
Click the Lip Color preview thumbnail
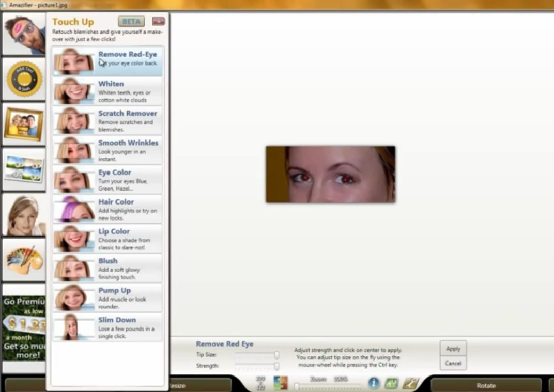tap(74, 239)
